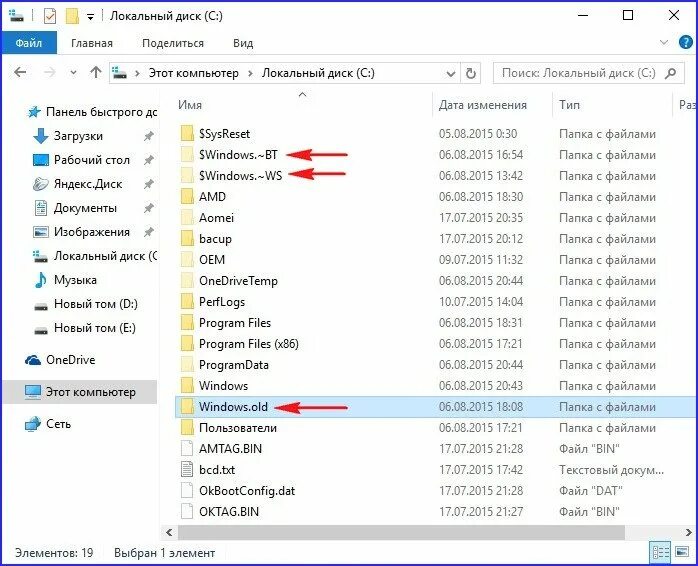Select the Program Files (x86) folder
The image size is (698, 566).
248,343
